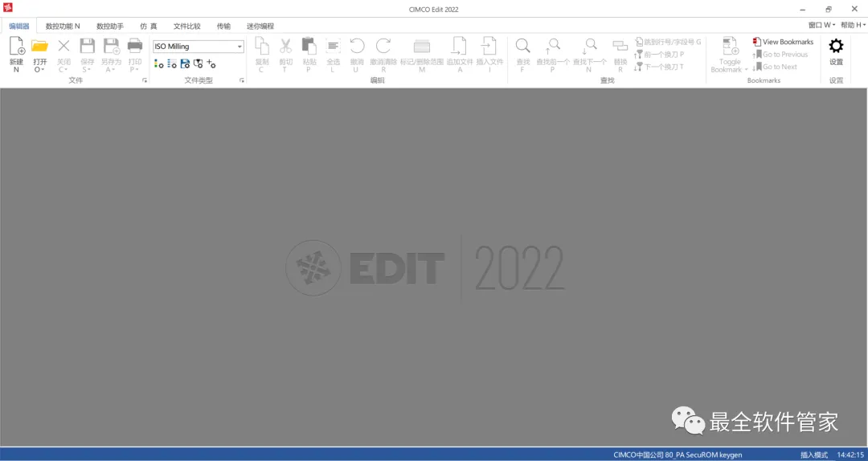Click Go to Previous bookmark button

coord(780,55)
